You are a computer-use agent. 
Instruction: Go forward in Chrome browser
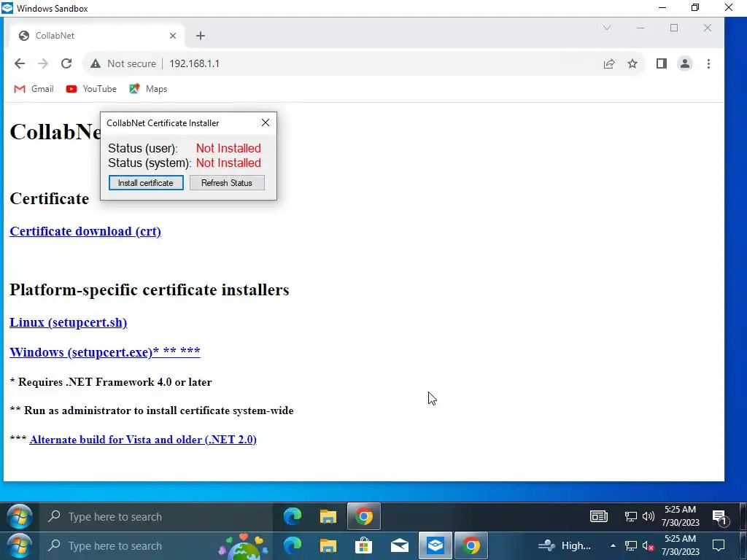click(x=43, y=63)
